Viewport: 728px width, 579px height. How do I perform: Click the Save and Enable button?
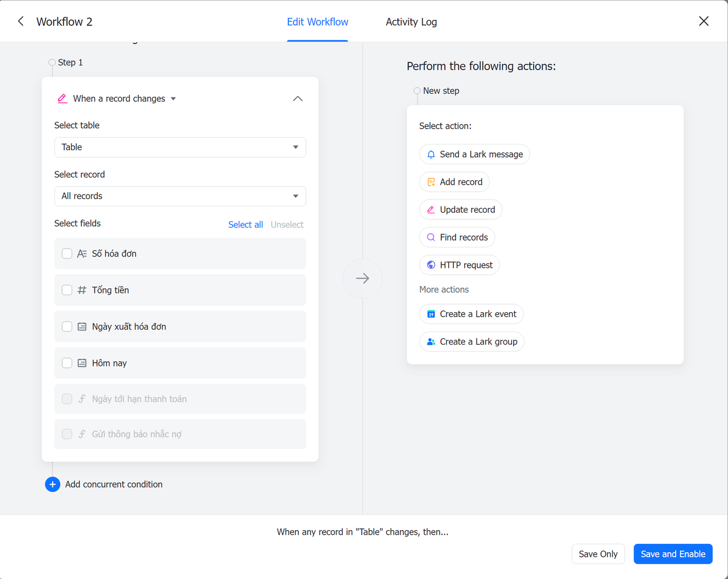pyautogui.click(x=673, y=554)
